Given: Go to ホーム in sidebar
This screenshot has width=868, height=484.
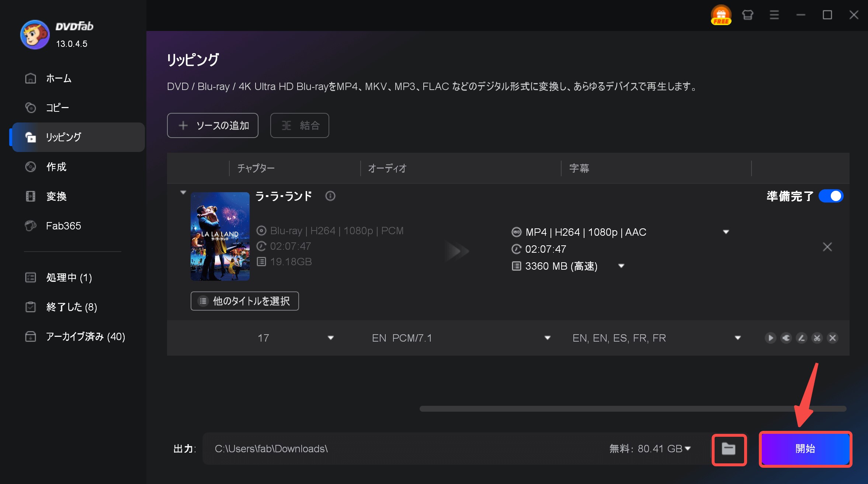Looking at the screenshot, I should 78,78.
